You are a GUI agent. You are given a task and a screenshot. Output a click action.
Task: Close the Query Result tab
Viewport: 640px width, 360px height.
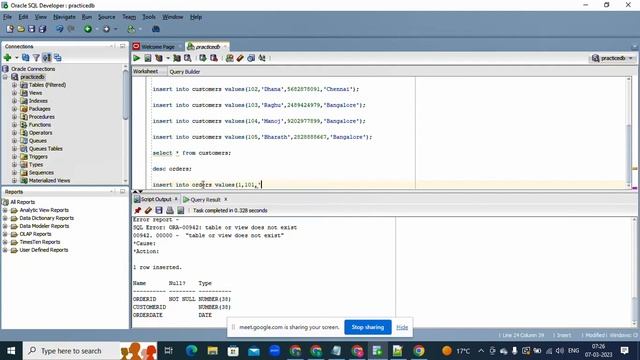226,200
